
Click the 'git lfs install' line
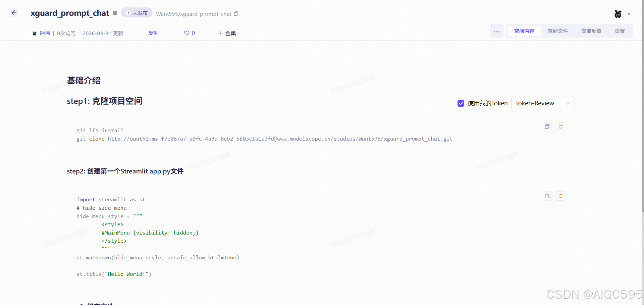click(100, 131)
